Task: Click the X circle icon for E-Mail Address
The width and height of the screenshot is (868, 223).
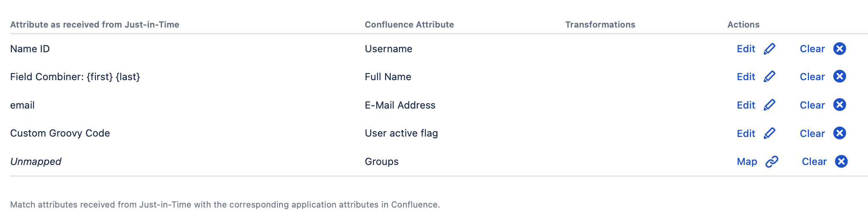Action: pyautogui.click(x=840, y=105)
